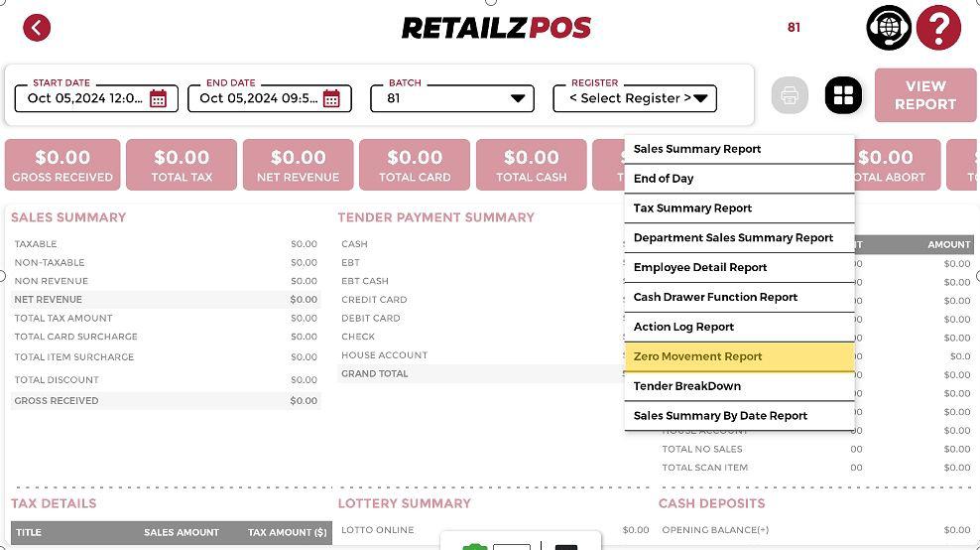
Task: Click the TOTAL DISCOUNT row
Action: 166,380
